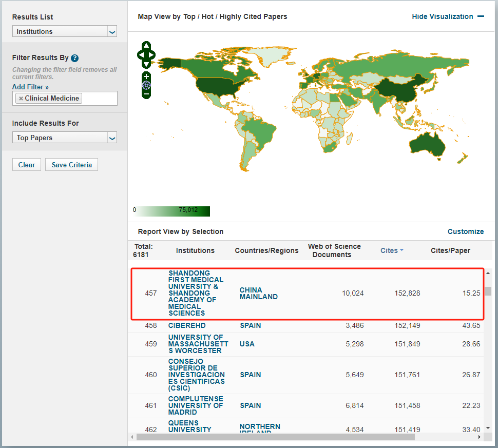Sort by Cites column header arrow

402,250
